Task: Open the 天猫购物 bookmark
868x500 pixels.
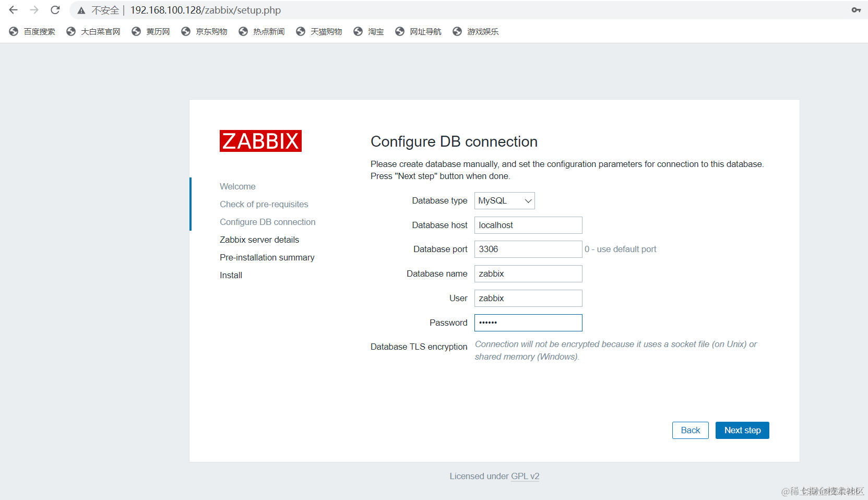Action: pos(319,31)
